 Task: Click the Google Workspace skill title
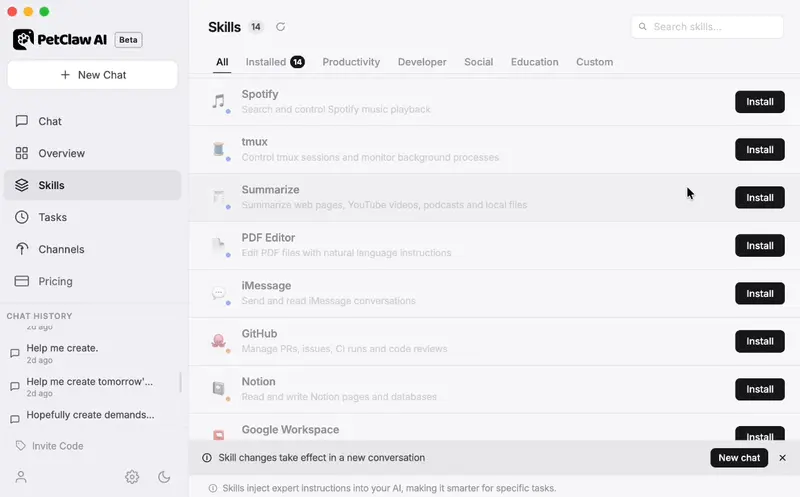coord(290,430)
